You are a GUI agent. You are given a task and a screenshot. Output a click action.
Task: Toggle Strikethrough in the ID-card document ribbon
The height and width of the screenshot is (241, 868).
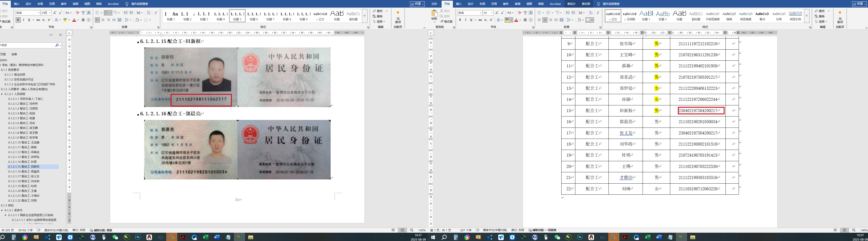point(38,20)
